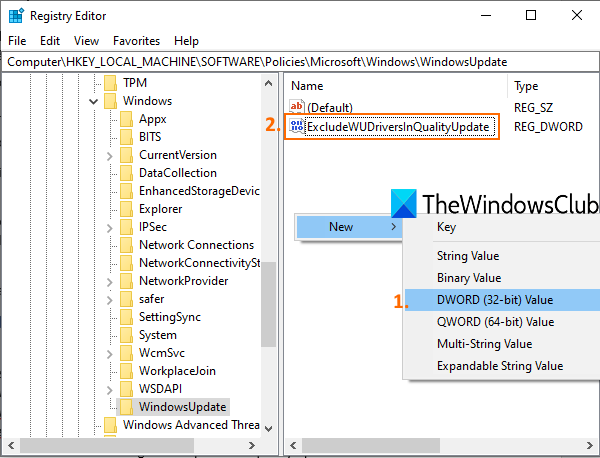Viewport: 600px width, 458px height.
Task: Click the WcmSvc folder icon
Action: coord(126,352)
